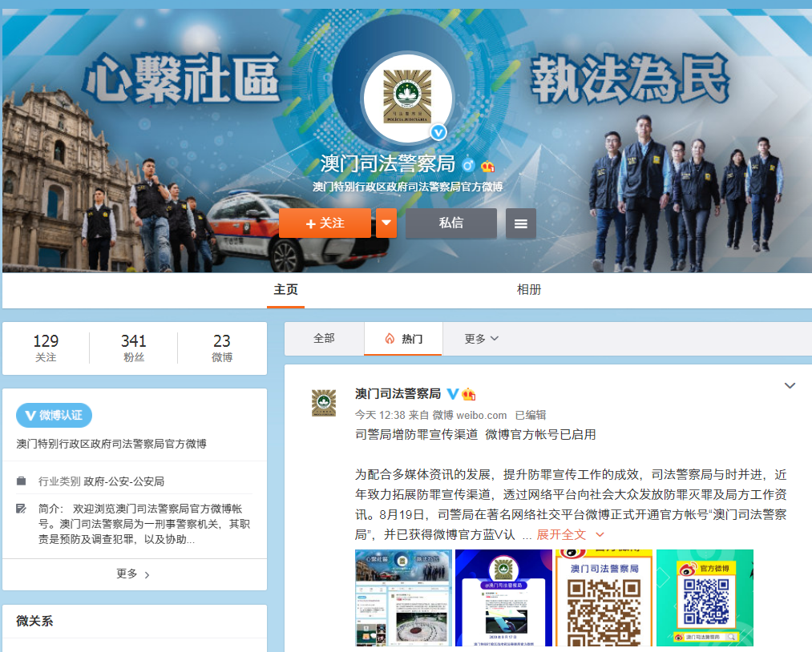
Task: Open the hamburger menu button in banner
Action: tap(520, 223)
